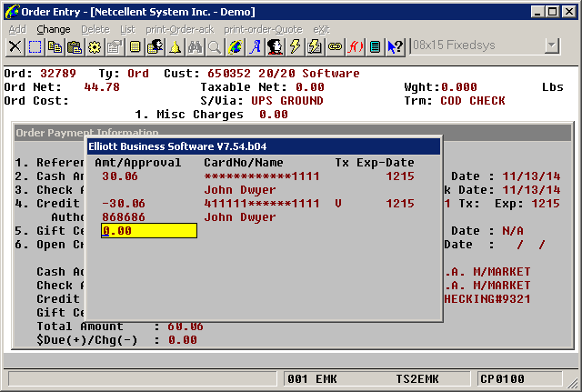
Task: Click the Copy toolbar icon
Action: [x=55, y=47]
